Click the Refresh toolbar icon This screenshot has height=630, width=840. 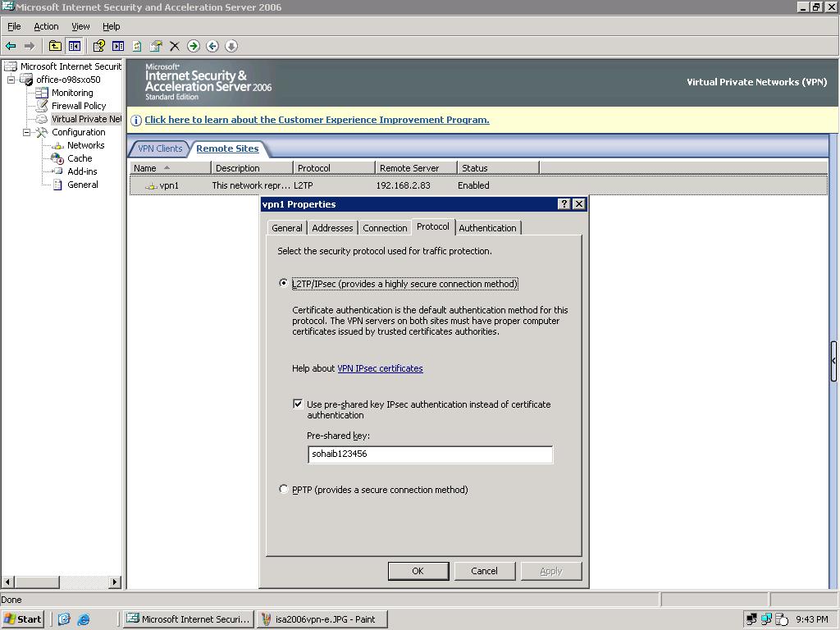[137, 46]
